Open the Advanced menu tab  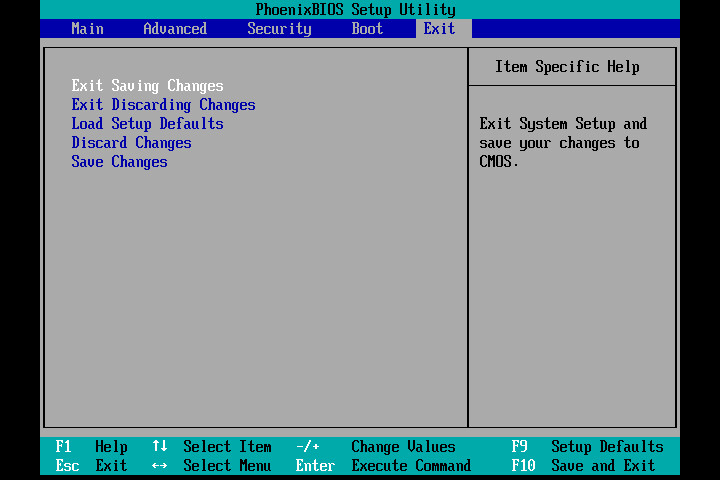click(x=175, y=28)
